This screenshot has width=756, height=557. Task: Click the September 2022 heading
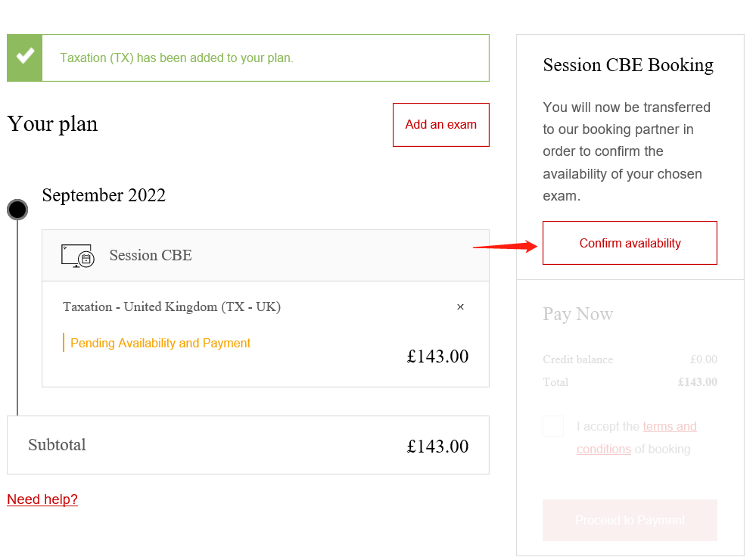pyautogui.click(x=104, y=195)
